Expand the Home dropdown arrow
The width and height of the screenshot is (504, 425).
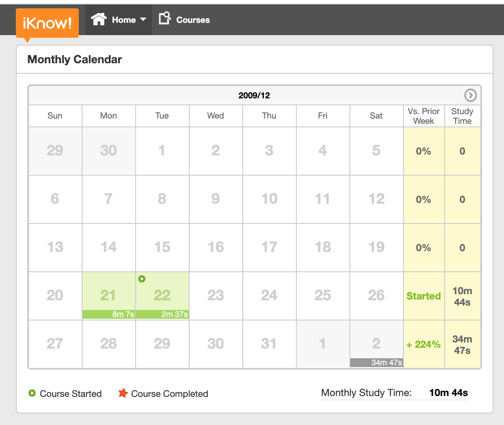pyautogui.click(x=143, y=20)
